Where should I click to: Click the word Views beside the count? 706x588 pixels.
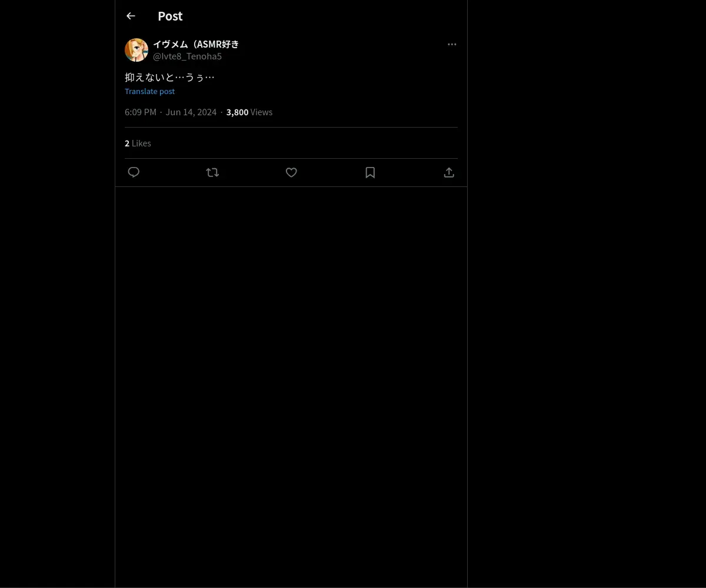[x=261, y=112]
